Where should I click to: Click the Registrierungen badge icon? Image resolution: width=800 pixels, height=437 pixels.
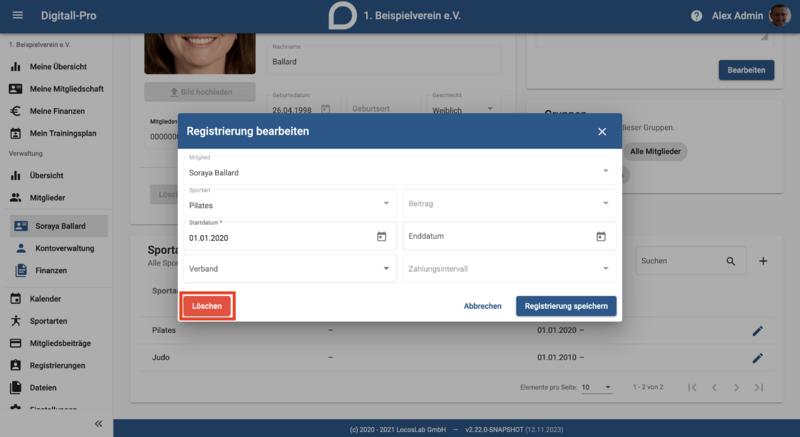pos(16,365)
